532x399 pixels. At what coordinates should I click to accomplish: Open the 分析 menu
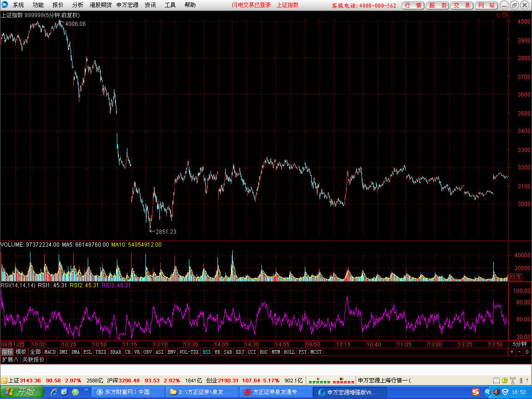[78, 5]
